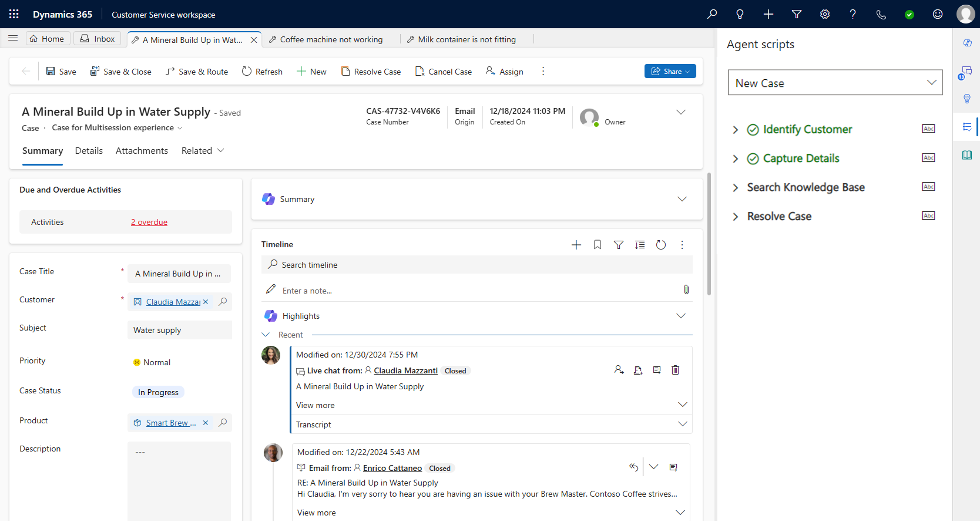Click Resolve Case in command bar

point(371,71)
